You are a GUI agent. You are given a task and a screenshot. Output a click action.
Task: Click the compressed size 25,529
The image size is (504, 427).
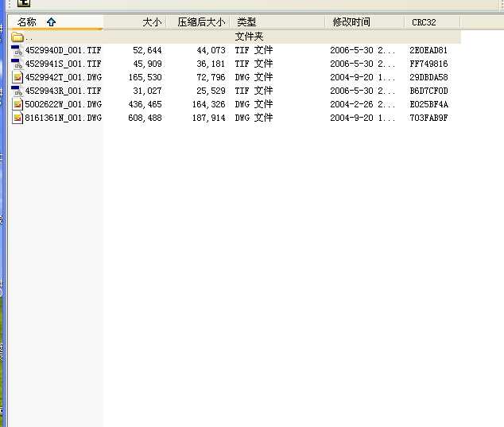tap(211, 91)
